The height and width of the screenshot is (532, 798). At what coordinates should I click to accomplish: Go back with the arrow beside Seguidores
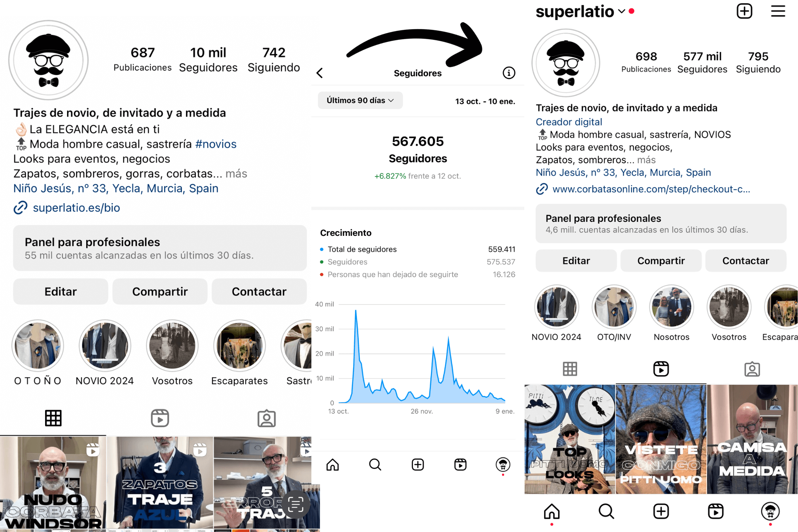[x=320, y=73]
